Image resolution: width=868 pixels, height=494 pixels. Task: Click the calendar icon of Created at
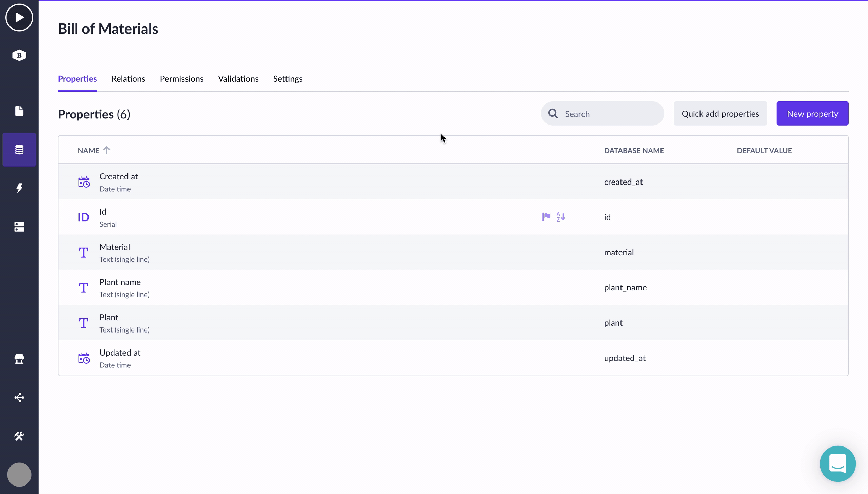coord(84,182)
